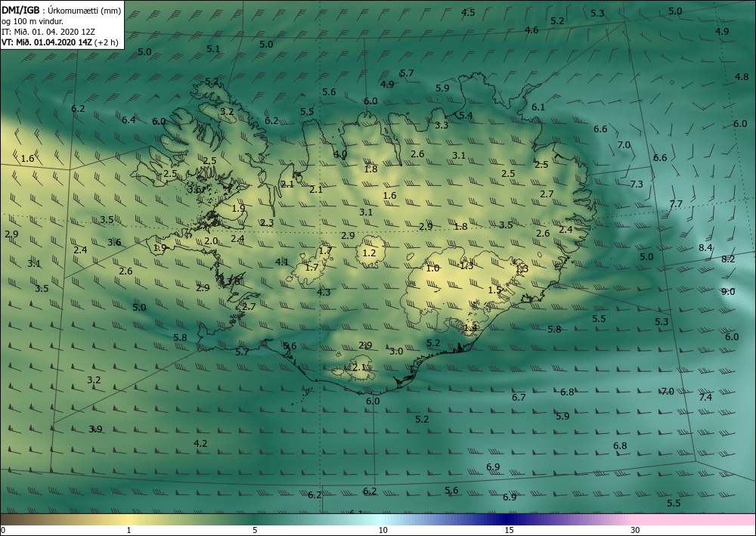This screenshot has width=756, height=536.
Task: Click the map value '3.3'
Action: point(442,125)
